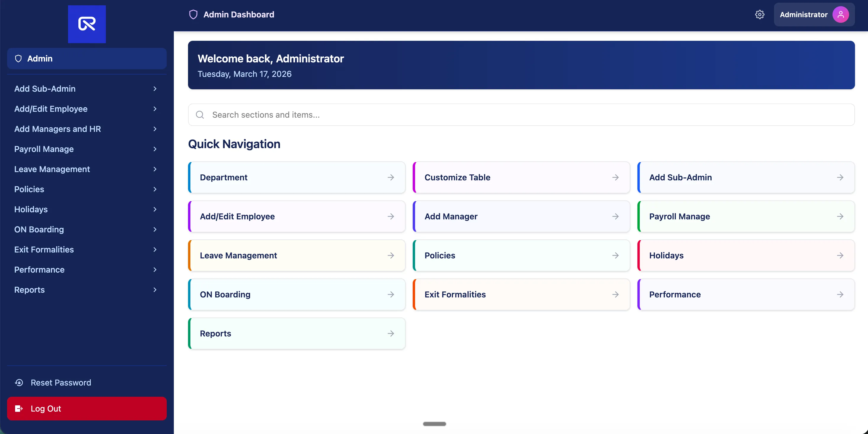This screenshot has height=434, width=868.
Task: Expand the Add Sub-Admin sidebar chevron
Action: [x=155, y=89]
